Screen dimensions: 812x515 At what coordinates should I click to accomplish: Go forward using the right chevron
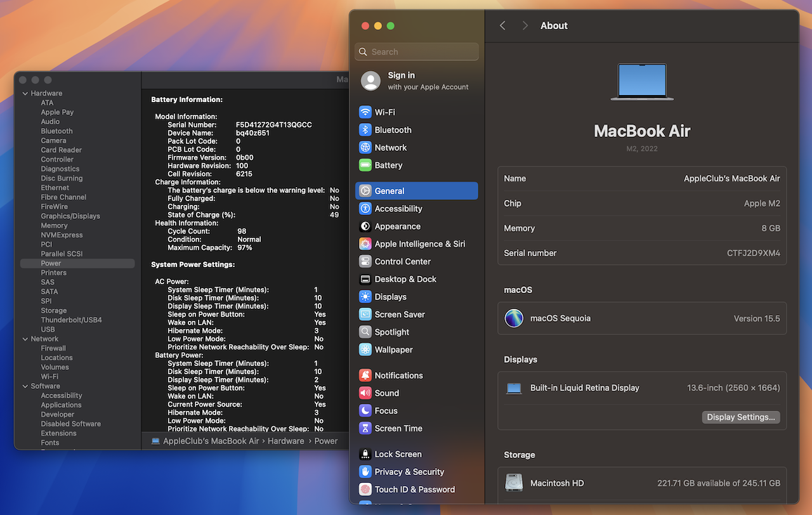525,25
